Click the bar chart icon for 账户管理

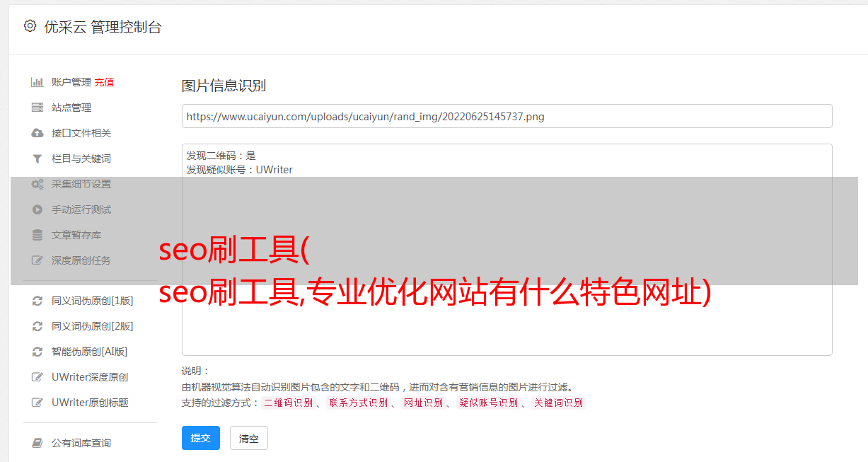[37, 82]
